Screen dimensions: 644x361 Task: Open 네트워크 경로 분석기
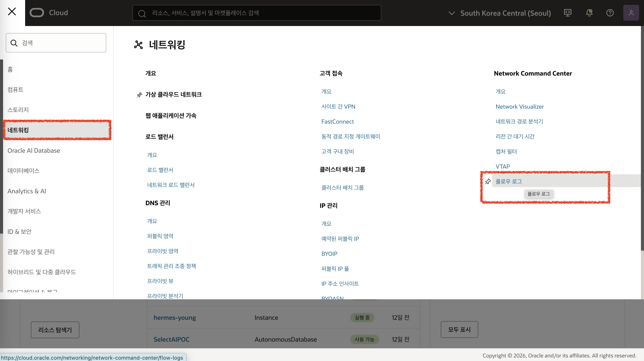[x=519, y=121]
